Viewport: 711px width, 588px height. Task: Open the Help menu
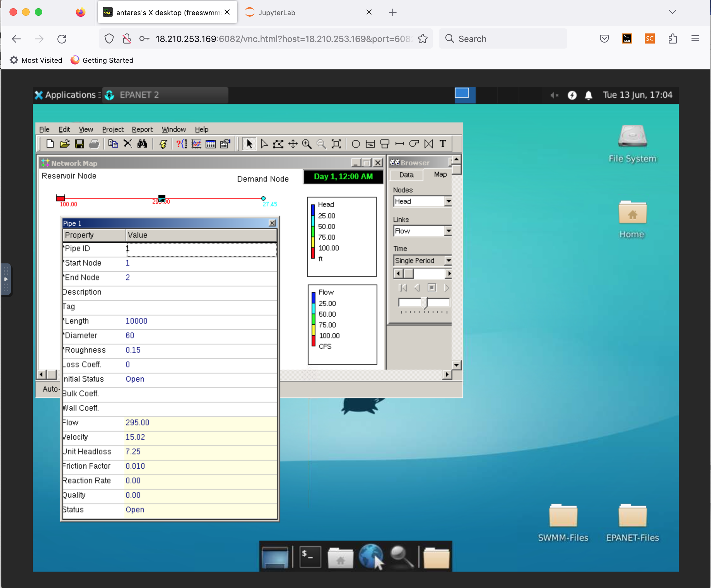[202, 129]
